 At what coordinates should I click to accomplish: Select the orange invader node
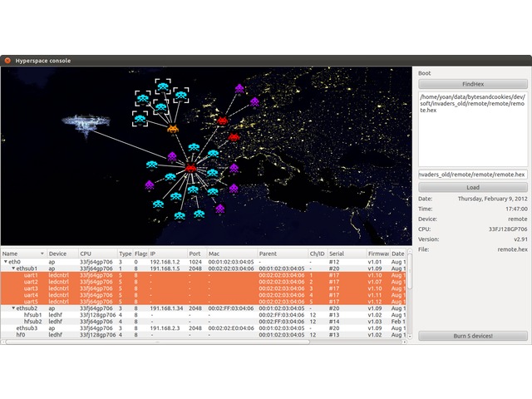click(x=173, y=129)
